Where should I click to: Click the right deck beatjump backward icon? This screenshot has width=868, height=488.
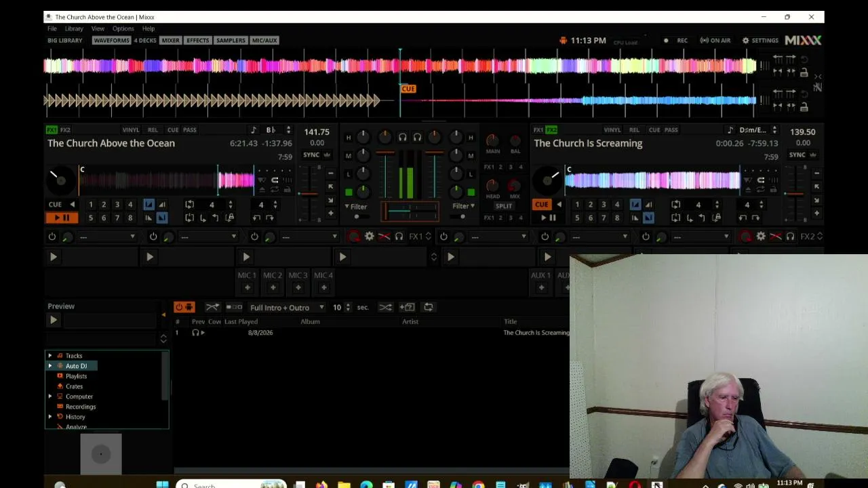[743, 218]
